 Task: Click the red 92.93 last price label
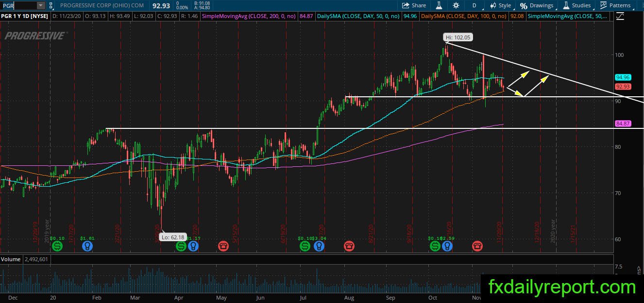pos(622,87)
